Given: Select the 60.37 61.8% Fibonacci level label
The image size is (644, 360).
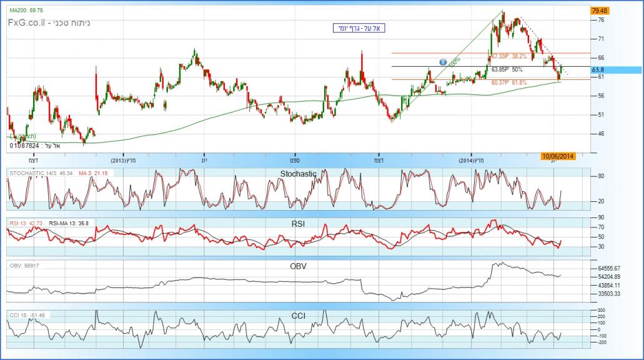Looking at the screenshot, I should click(x=508, y=82).
